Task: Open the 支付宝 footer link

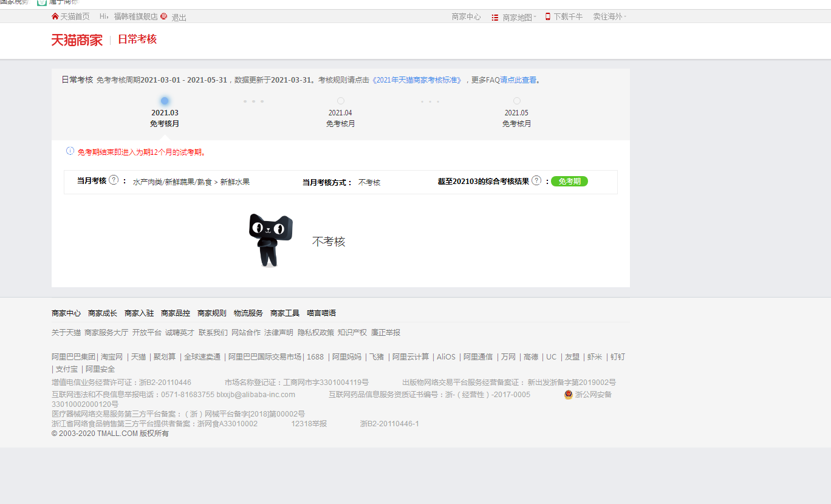Action: coord(67,369)
